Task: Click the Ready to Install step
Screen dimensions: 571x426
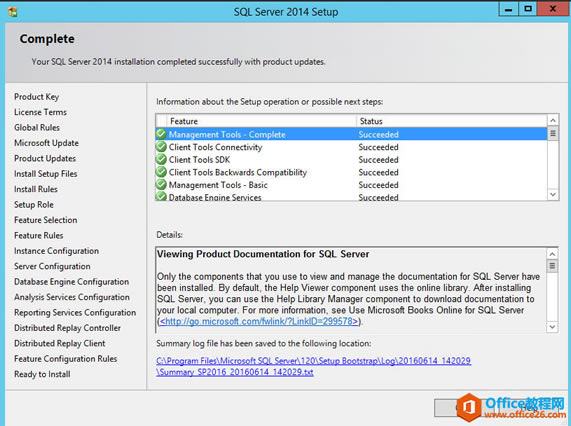Action: pyautogui.click(x=42, y=374)
